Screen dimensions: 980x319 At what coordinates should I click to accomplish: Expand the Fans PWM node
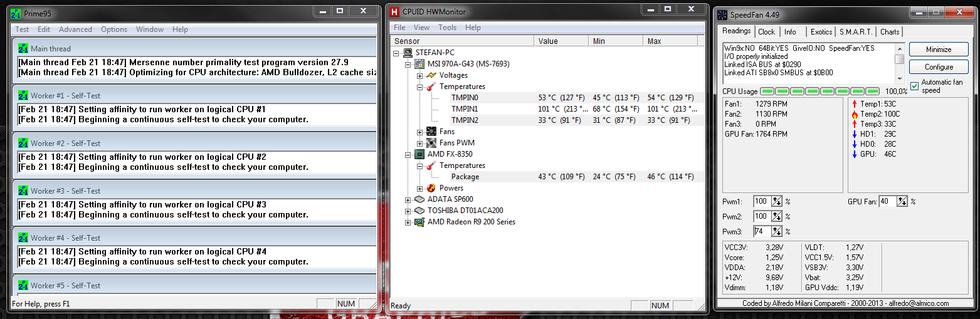419,144
